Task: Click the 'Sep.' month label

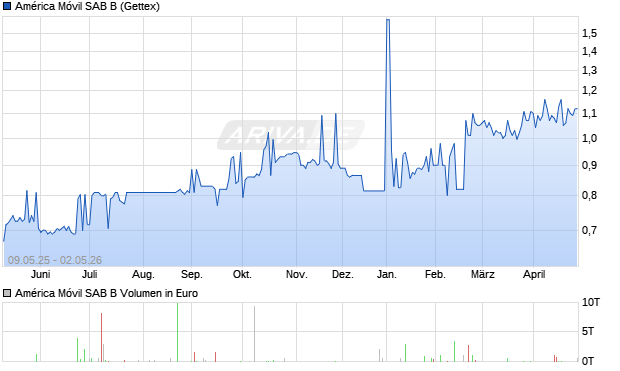Action: click(192, 274)
